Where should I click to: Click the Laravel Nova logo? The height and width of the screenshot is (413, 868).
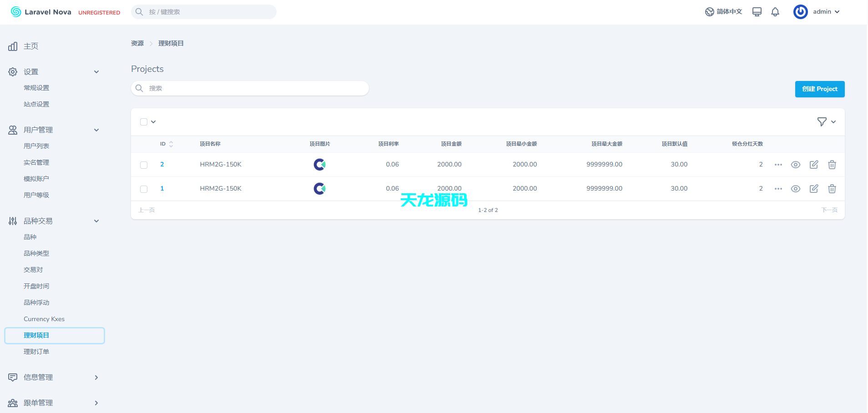(x=40, y=12)
